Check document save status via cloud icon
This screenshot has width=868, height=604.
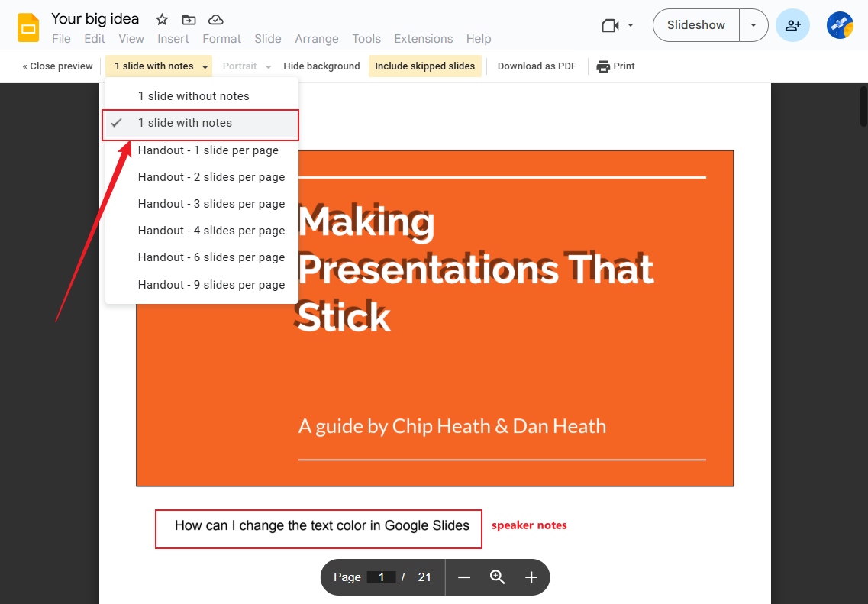pyautogui.click(x=216, y=19)
